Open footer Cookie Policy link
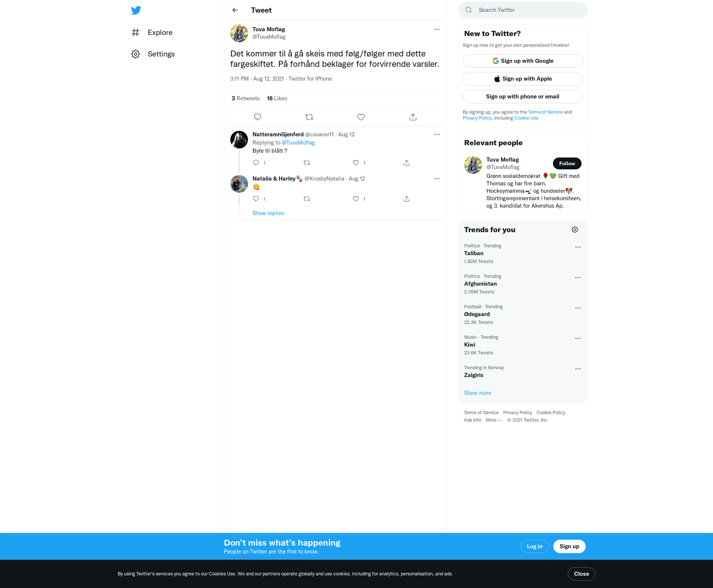Screen dimensions: 713x588 pyautogui.click(x=551, y=413)
